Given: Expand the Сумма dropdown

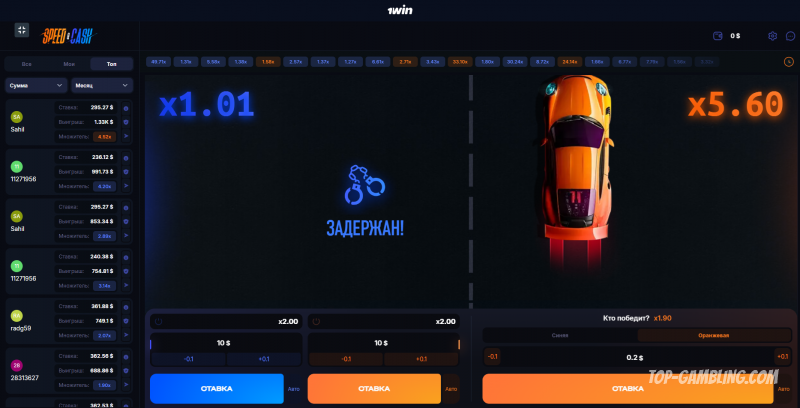Looking at the screenshot, I should click(36, 85).
